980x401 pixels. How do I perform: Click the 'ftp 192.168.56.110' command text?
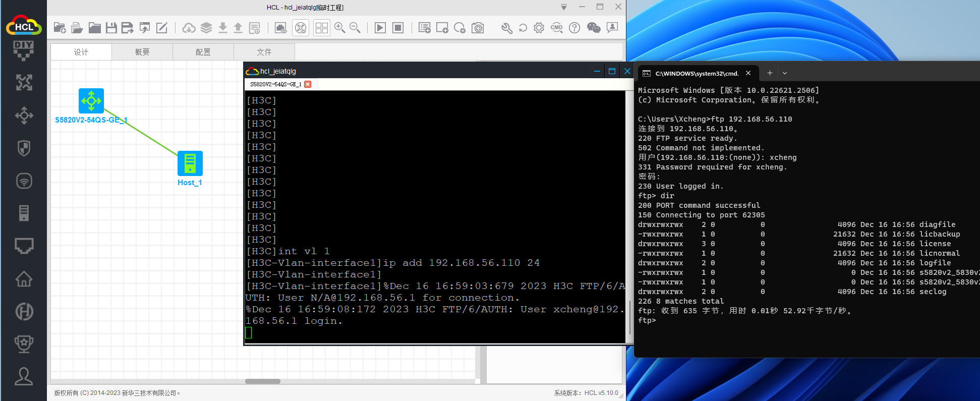[752, 119]
